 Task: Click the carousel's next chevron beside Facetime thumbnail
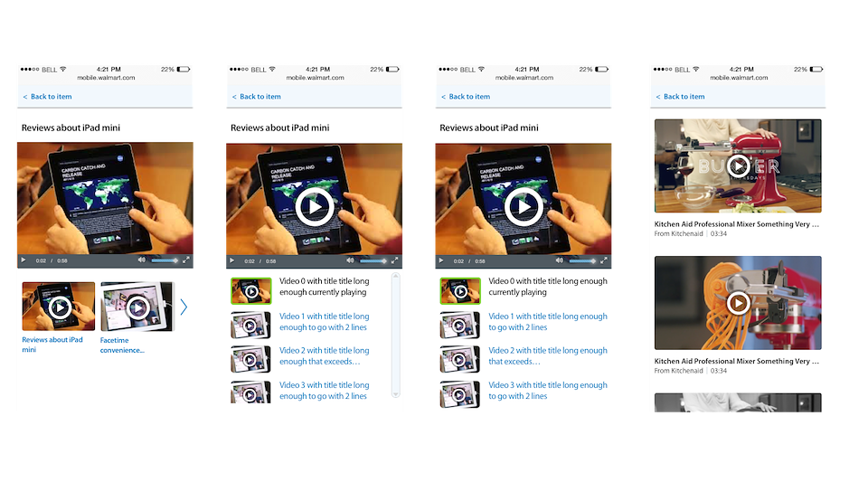point(184,307)
